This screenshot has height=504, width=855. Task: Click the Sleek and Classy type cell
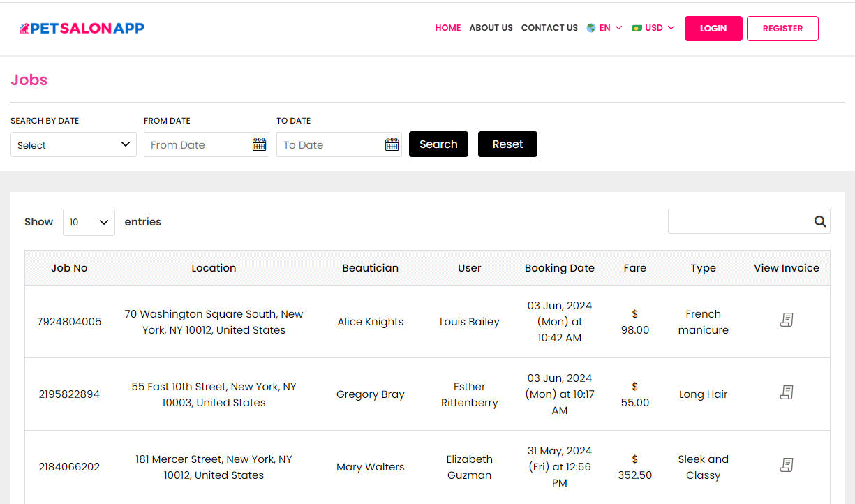click(x=703, y=467)
